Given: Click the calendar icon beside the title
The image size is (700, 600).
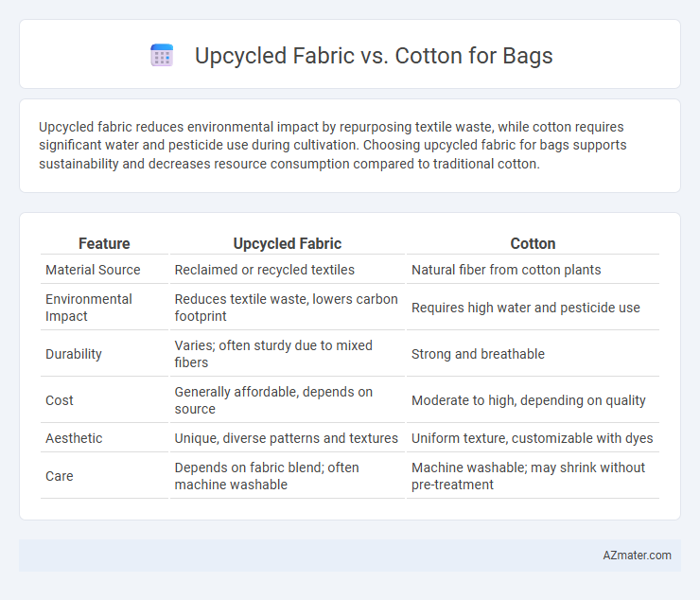Looking at the screenshot, I should tap(162, 56).
